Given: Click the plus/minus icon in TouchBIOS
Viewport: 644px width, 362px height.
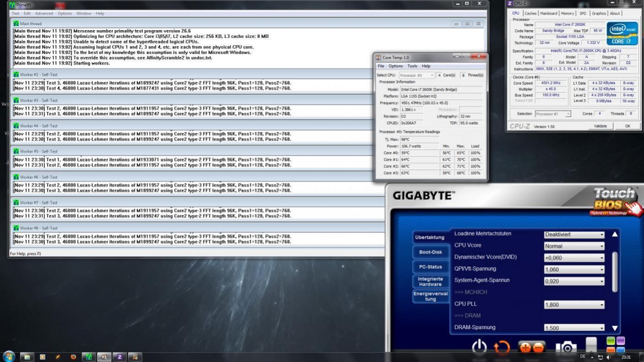Looking at the screenshot, I should pos(532,348).
